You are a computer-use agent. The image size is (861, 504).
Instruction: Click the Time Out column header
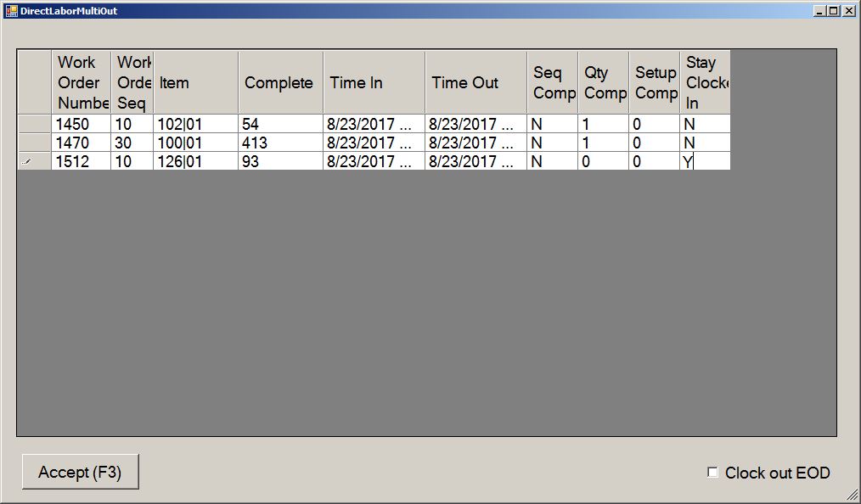(476, 82)
